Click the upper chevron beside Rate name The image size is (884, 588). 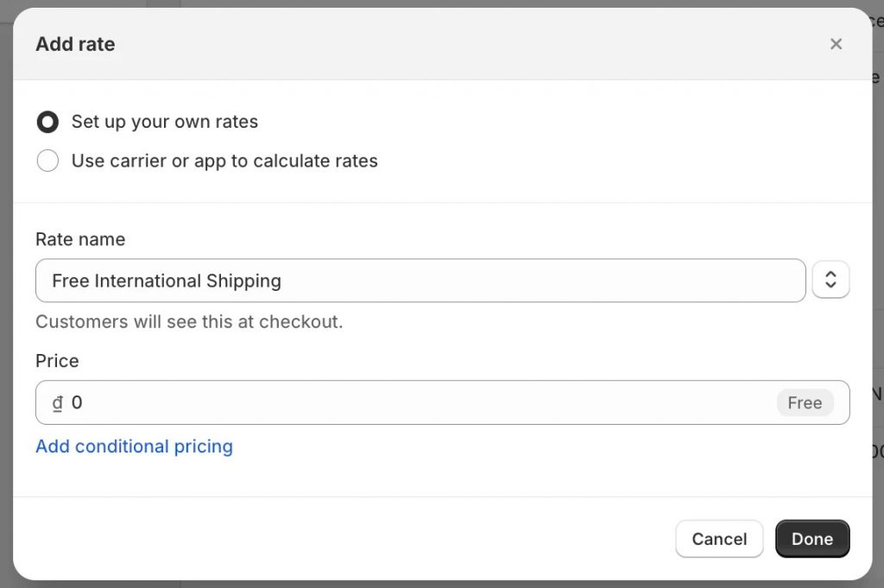830,274
